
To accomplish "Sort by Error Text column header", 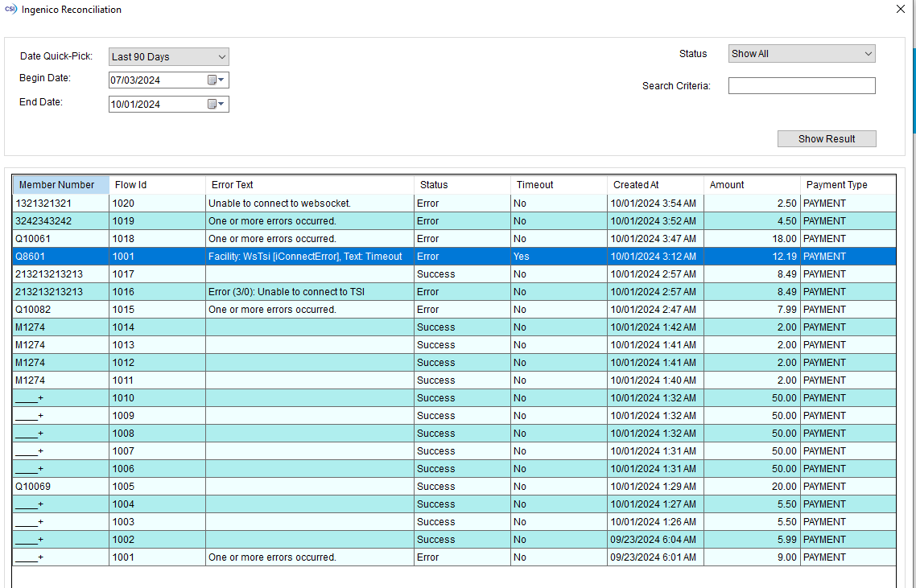I will [x=310, y=185].
